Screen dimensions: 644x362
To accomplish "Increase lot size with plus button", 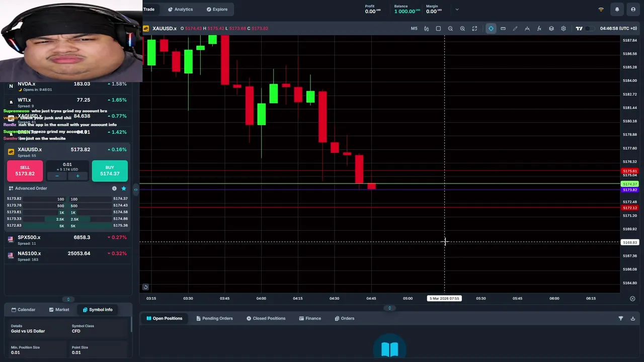I will [x=77, y=176].
